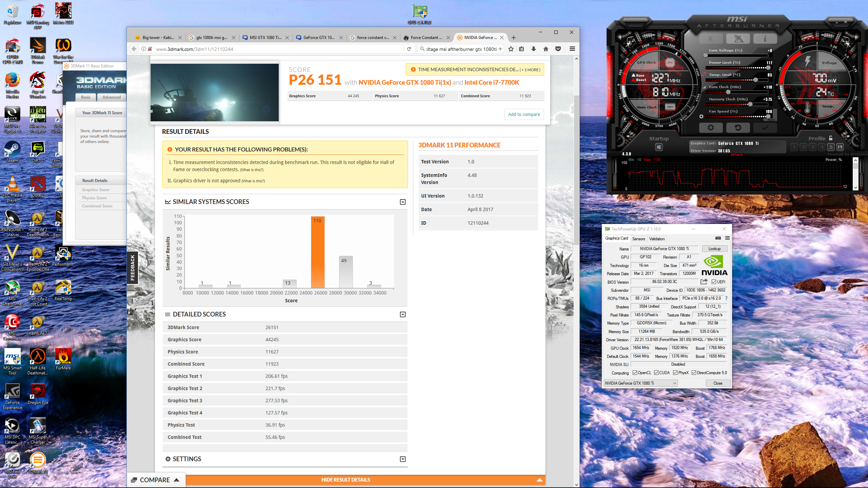
Task: Go back with the Firefox back arrow
Action: point(134,49)
